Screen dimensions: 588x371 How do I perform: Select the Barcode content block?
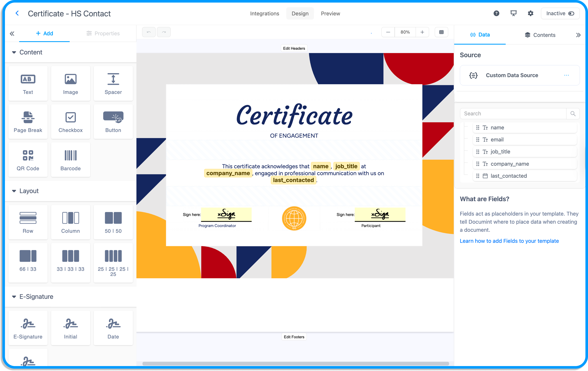coord(70,160)
